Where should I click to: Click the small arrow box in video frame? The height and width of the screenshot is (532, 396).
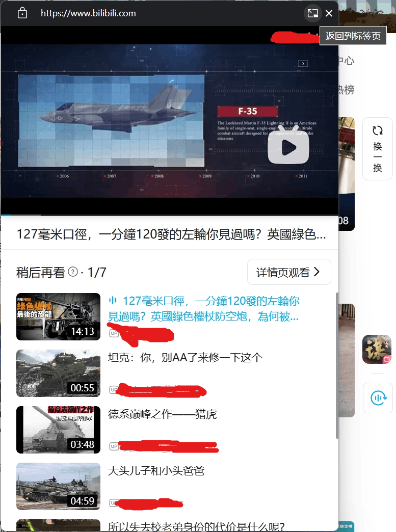click(303, 64)
